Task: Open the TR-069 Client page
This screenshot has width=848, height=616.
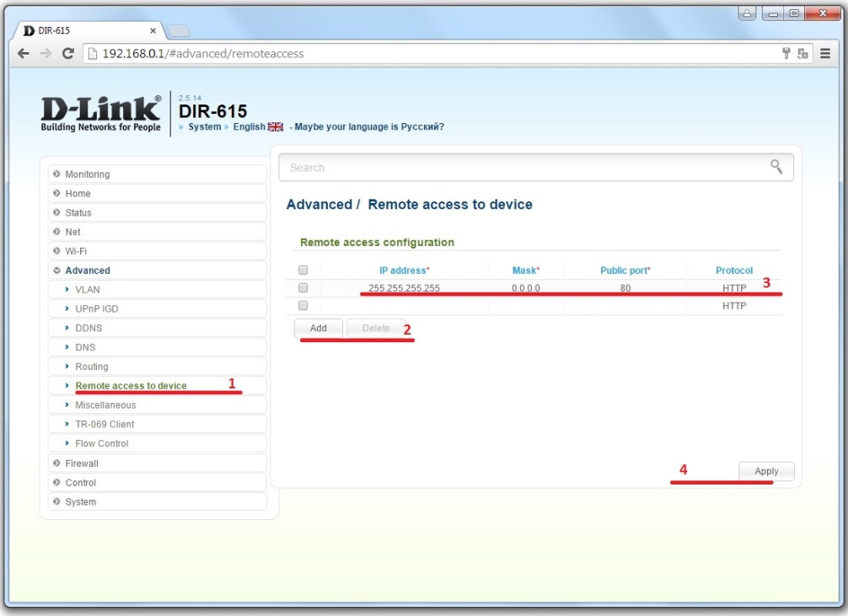Action: tap(157, 424)
